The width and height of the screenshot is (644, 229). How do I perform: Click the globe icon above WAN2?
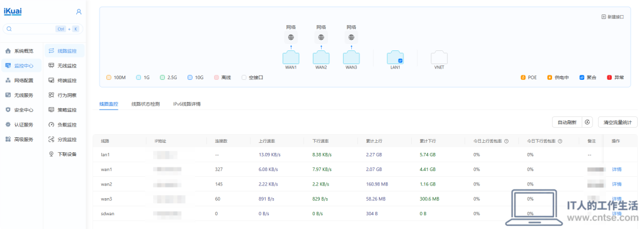point(321,37)
